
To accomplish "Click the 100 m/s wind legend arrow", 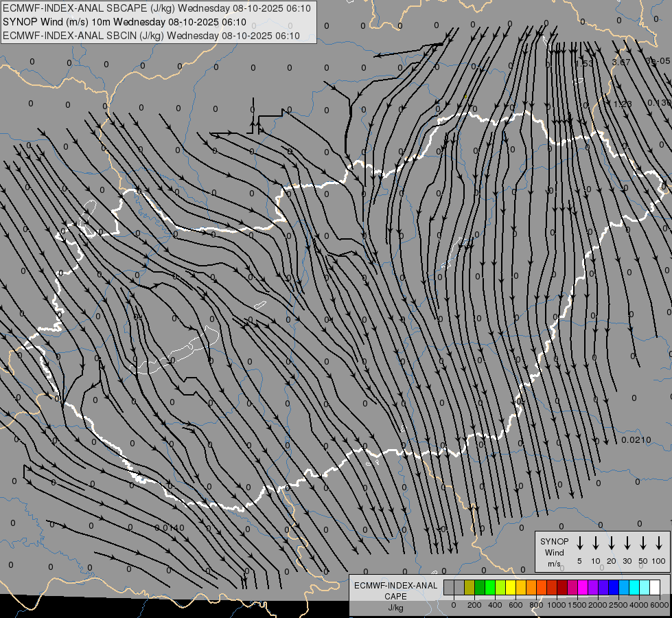I will click(x=659, y=543).
